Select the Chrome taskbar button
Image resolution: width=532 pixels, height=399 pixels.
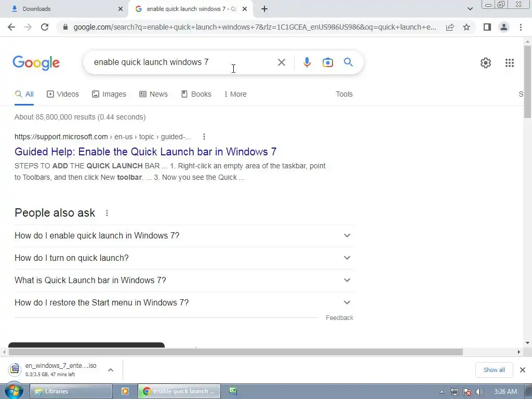point(179,391)
